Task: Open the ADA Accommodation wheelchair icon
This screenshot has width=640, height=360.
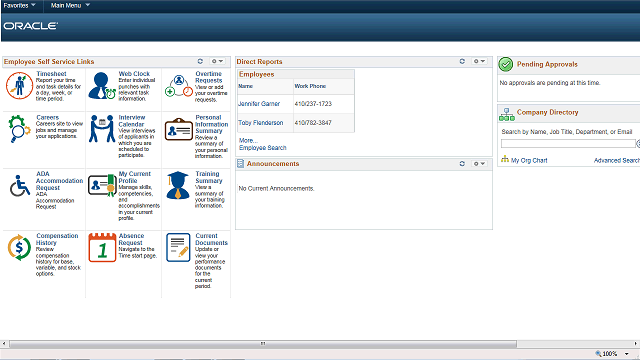Action: click(x=20, y=186)
